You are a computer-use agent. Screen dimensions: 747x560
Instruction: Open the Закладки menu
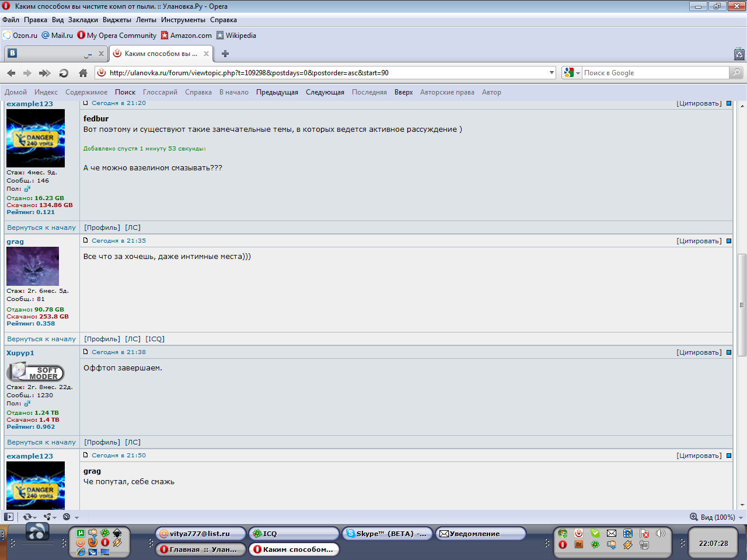tap(83, 20)
